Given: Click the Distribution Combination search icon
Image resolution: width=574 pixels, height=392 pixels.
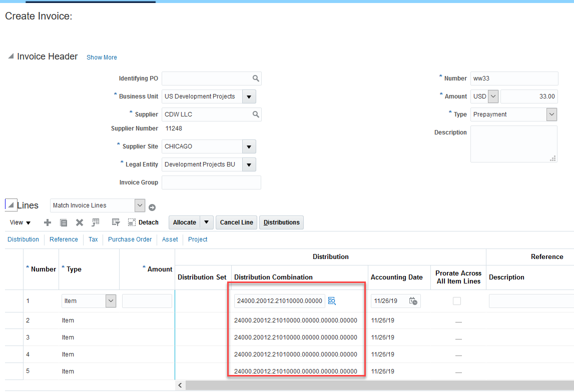Looking at the screenshot, I should point(332,301).
